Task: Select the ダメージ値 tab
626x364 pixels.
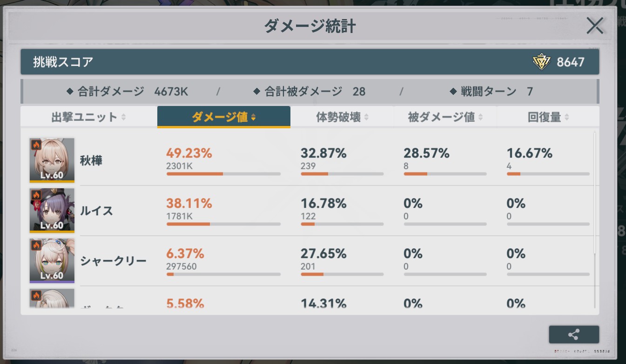Action: [223, 117]
